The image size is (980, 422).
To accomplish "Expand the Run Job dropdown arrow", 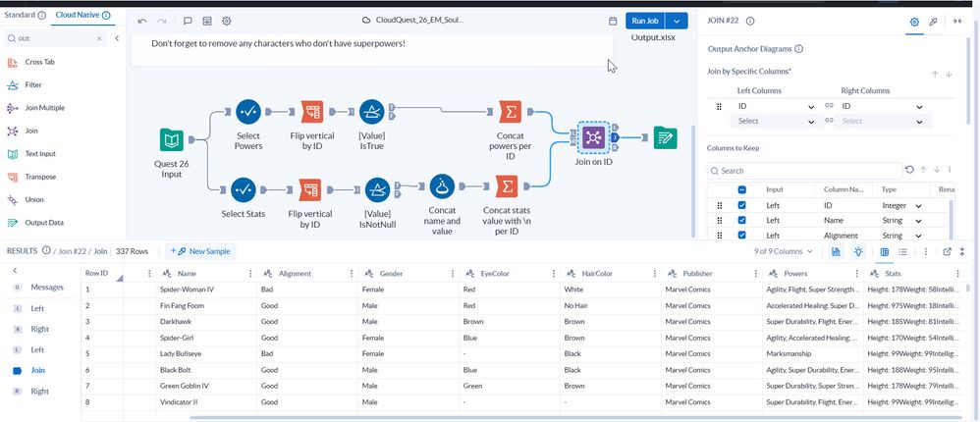I will coord(681,21).
